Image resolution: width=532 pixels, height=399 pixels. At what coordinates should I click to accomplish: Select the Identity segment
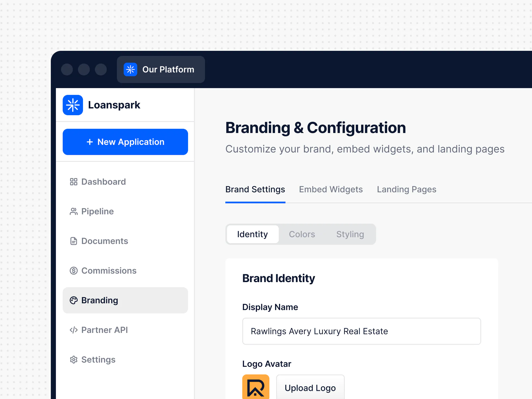[253, 234]
